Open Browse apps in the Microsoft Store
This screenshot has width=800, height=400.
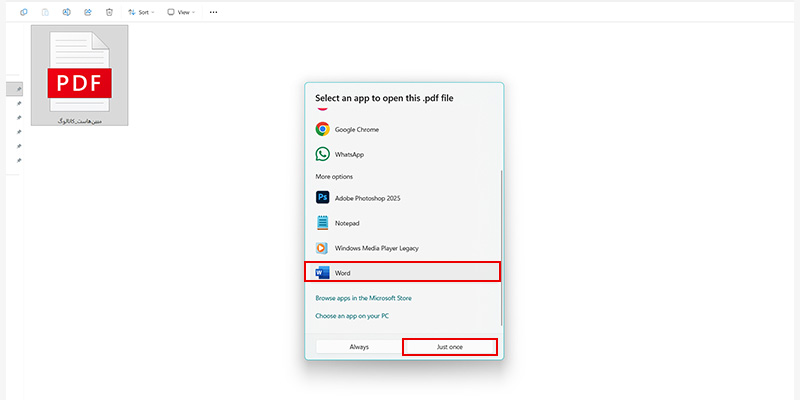[363, 298]
